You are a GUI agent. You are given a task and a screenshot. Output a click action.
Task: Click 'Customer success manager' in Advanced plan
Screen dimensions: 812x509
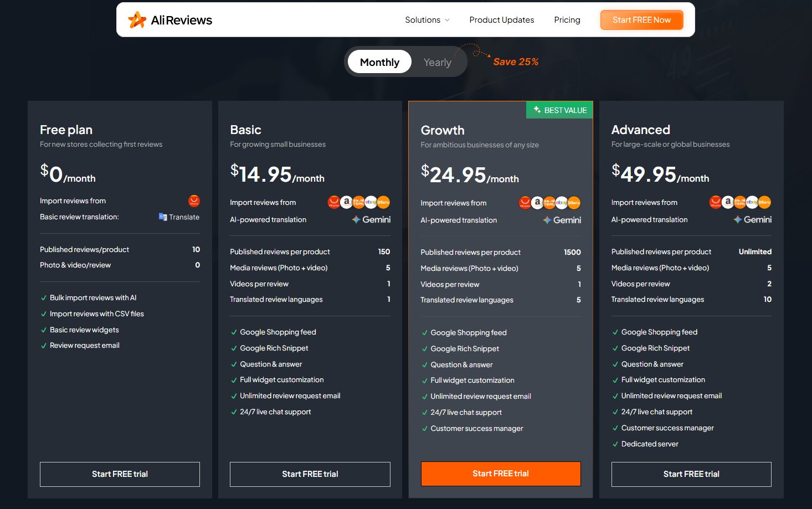667,428
